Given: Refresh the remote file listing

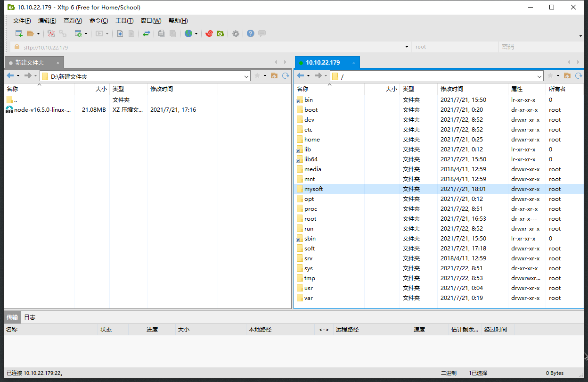Looking at the screenshot, I should tap(579, 75).
